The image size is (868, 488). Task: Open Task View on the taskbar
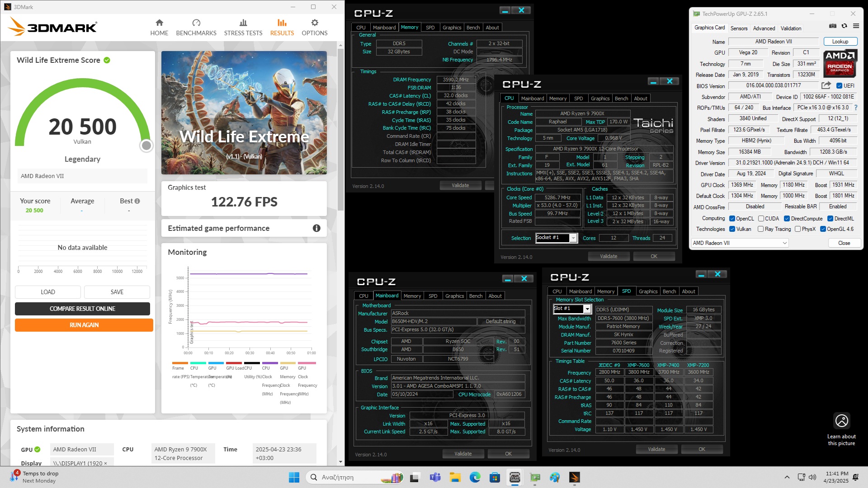click(x=415, y=477)
